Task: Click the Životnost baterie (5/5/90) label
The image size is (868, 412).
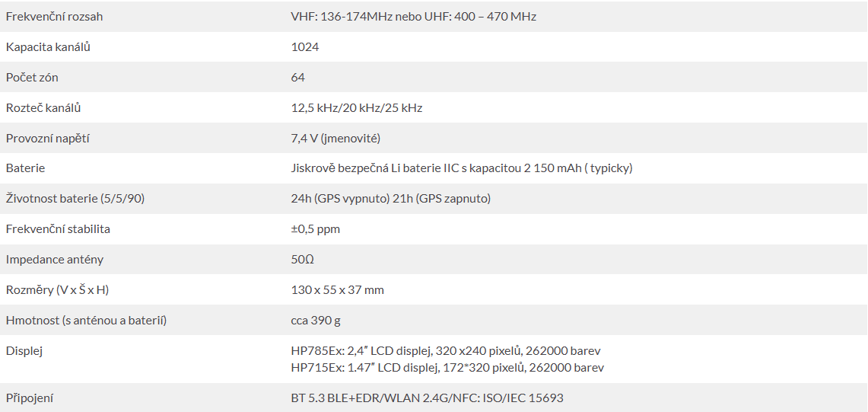Action: (75, 199)
